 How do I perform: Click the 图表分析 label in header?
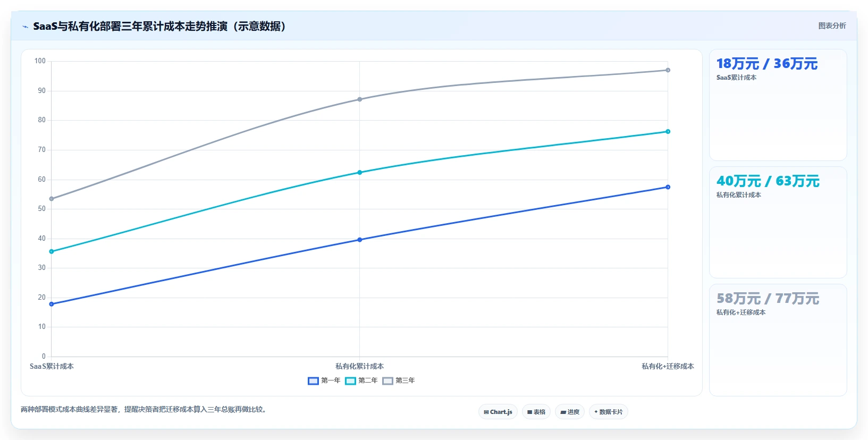[832, 26]
